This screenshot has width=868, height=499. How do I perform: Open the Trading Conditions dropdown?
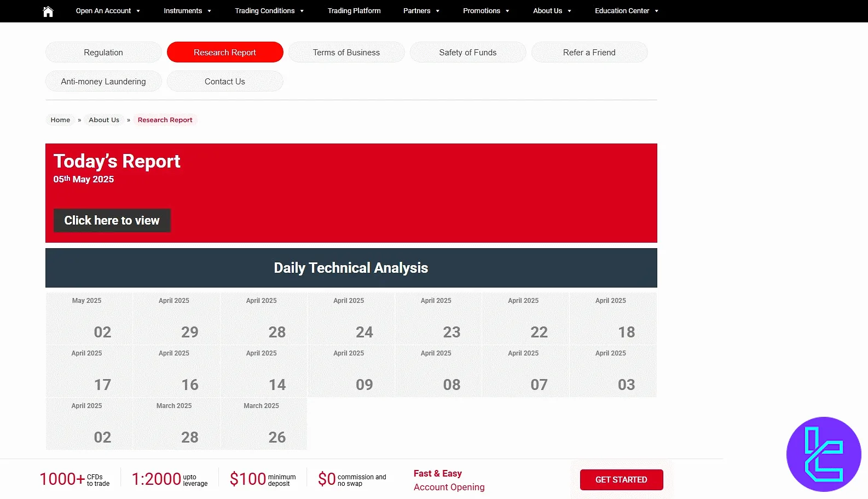(x=269, y=11)
